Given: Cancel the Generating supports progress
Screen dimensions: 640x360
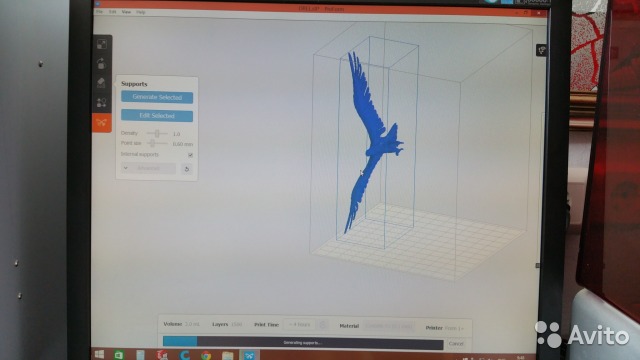Looking at the screenshot, I should pos(456,344).
